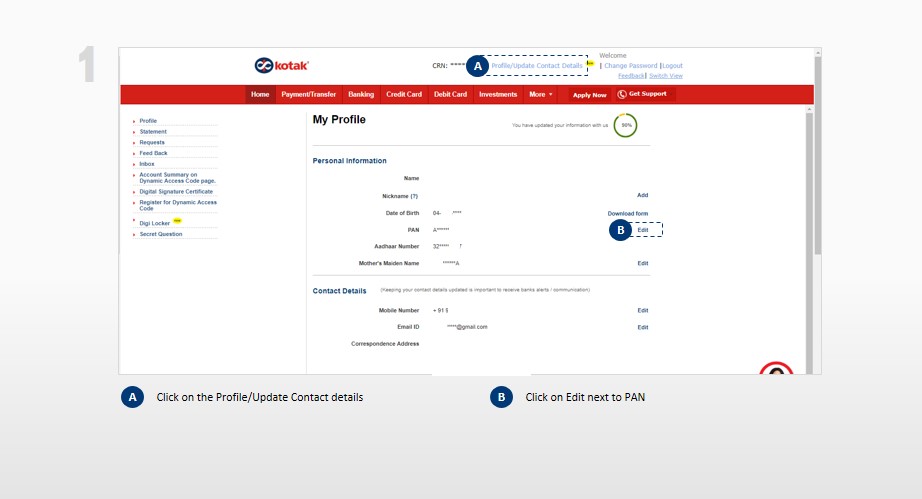
Task: Click the Personal Information section heading
Action: [349, 160]
